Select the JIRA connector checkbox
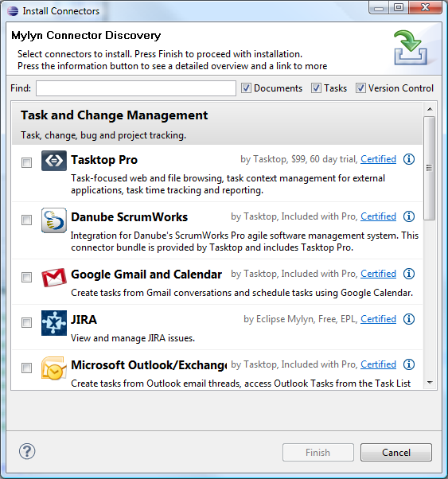Viewport: 448px width, 479px height. click(x=26, y=322)
